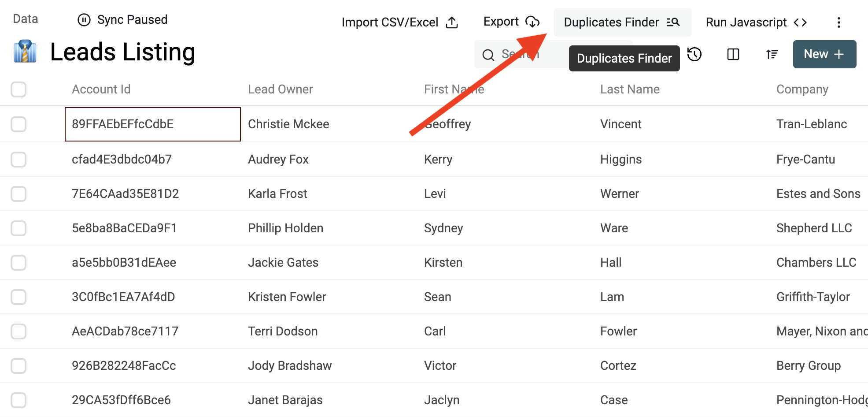Click Run Javascript code icon
The image size is (868, 417).
[800, 22]
